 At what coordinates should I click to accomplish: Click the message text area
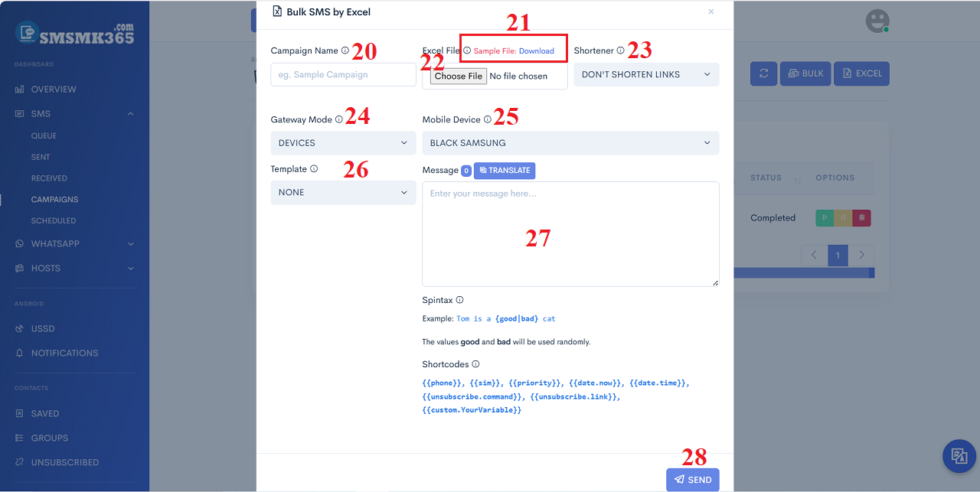click(x=570, y=234)
